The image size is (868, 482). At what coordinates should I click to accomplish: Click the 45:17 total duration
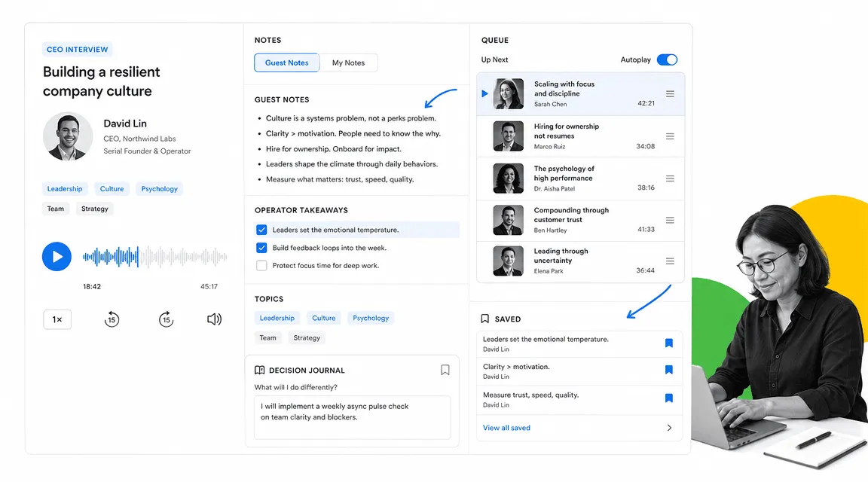point(209,287)
